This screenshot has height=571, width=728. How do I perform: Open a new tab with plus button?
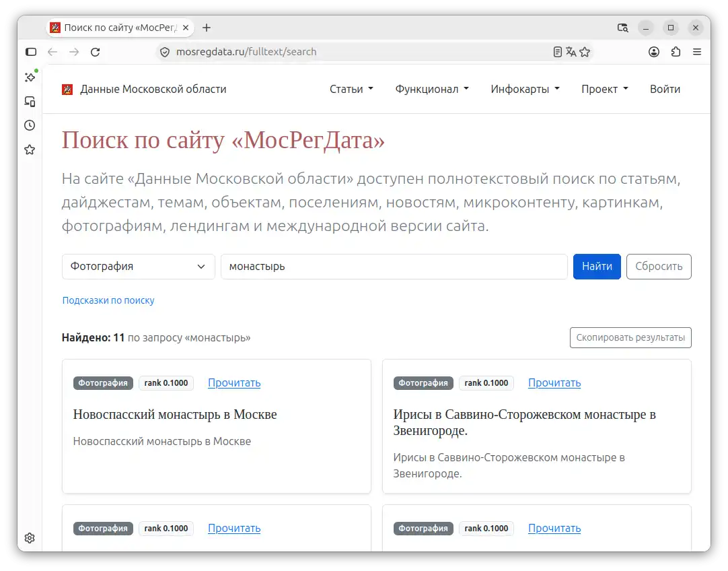click(x=207, y=28)
